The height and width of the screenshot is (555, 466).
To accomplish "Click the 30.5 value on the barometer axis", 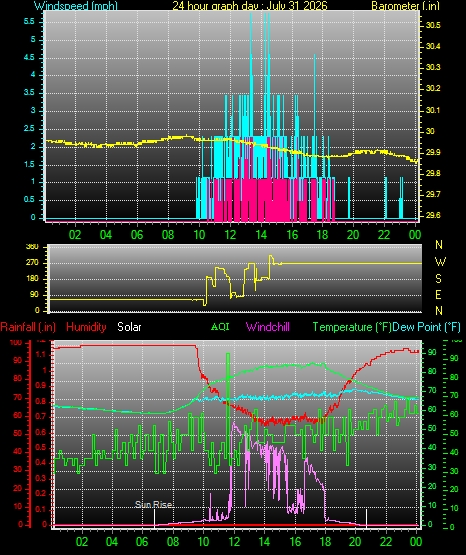I will tap(433, 25).
